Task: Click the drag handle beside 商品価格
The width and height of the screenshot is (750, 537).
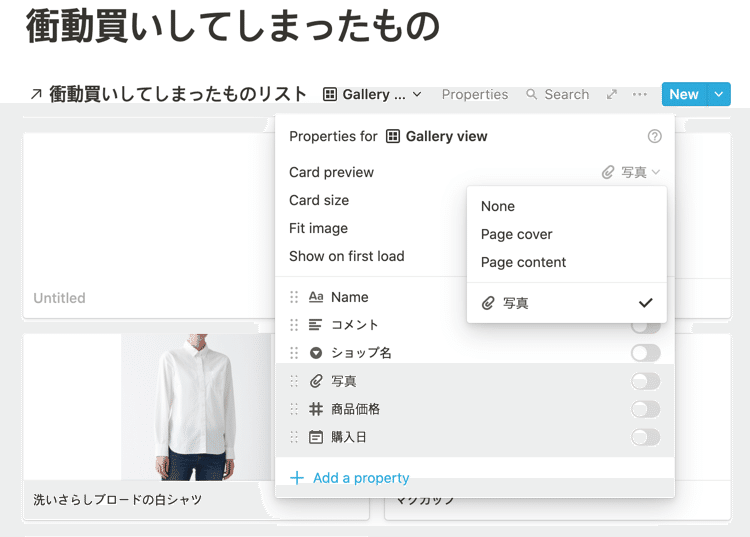Action: (x=294, y=409)
